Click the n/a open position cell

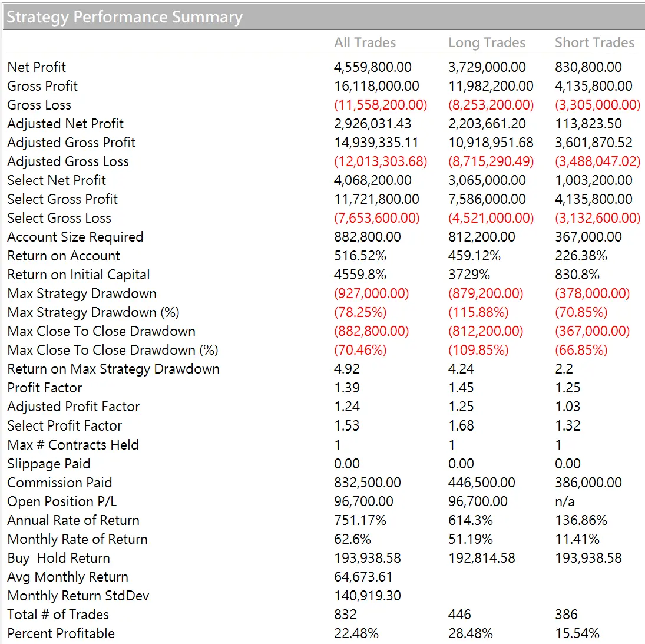[565, 501]
